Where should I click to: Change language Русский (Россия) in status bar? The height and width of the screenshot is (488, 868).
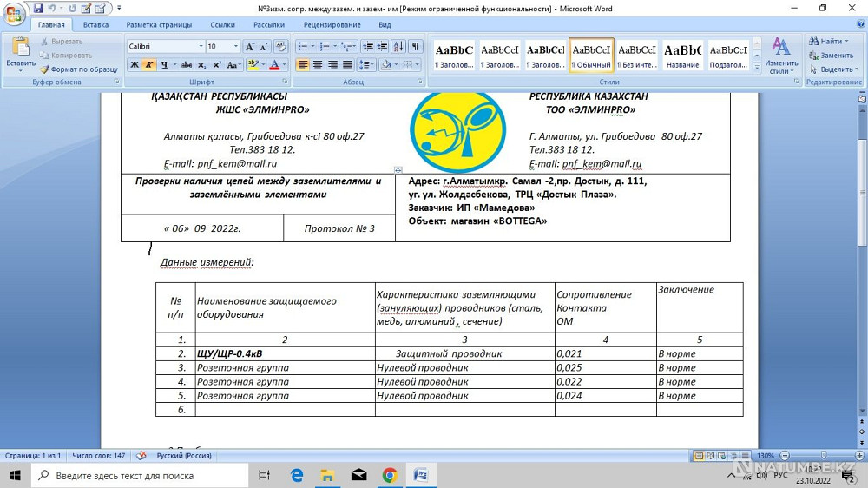tap(184, 456)
